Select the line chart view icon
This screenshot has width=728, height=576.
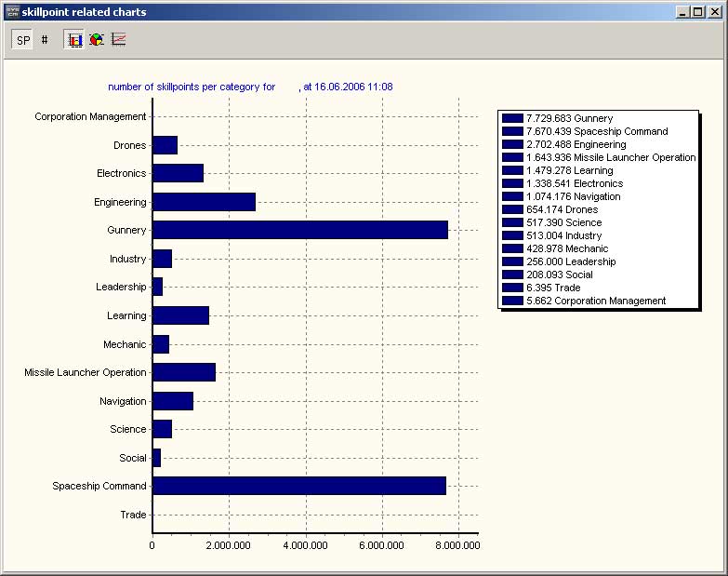(x=119, y=40)
